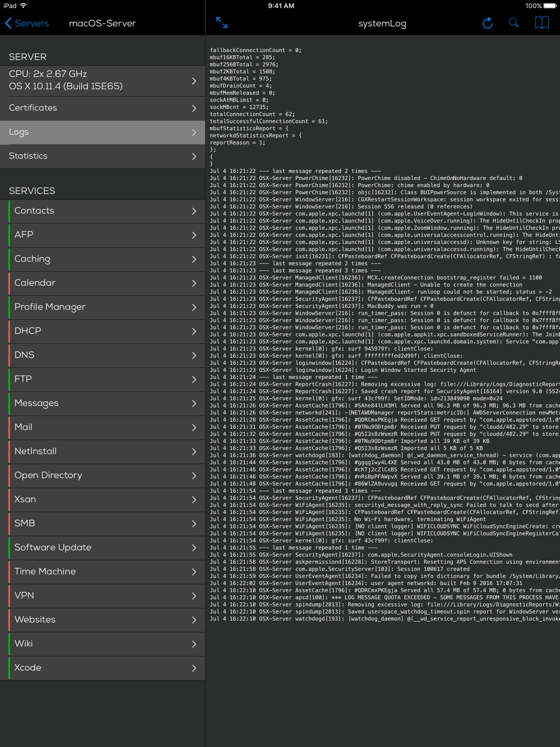Open the bookmarks book icon

(x=542, y=23)
